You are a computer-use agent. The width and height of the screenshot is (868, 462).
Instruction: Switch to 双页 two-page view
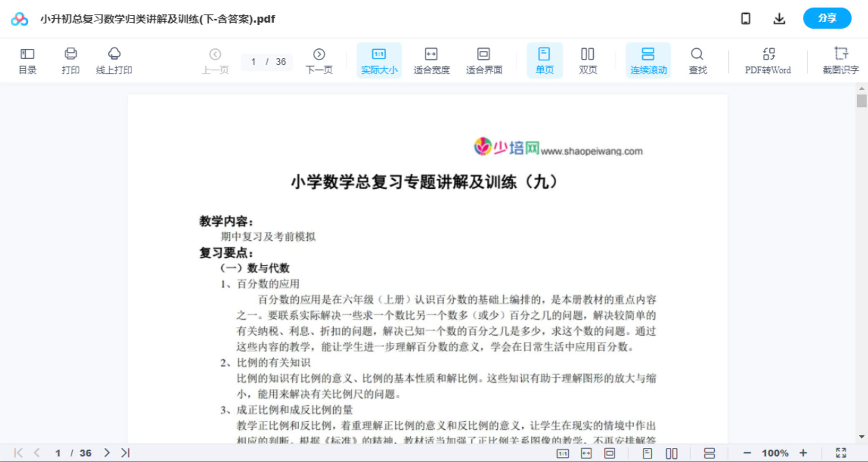(588, 60)
